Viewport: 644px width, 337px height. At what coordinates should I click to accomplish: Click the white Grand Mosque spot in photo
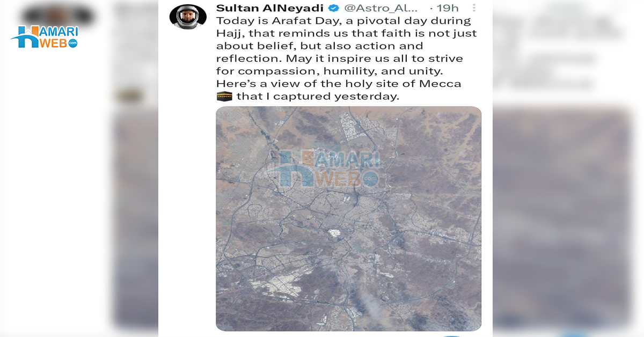point(335,234)
